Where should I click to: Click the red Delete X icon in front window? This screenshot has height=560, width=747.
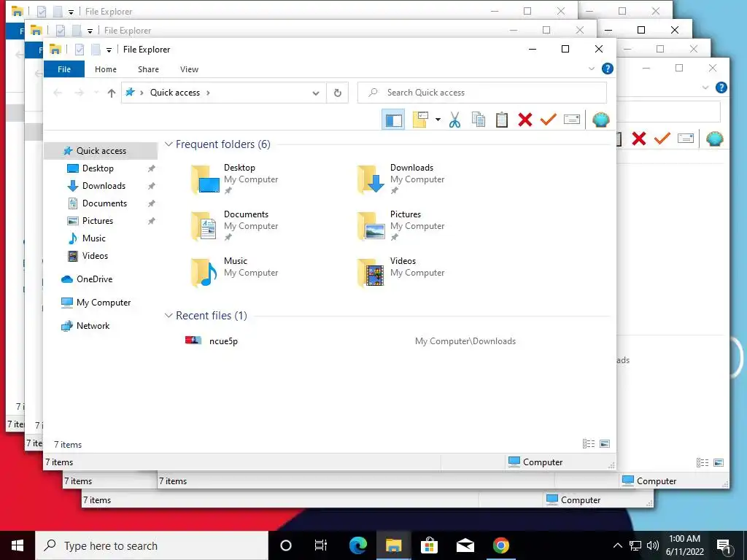[525, 120]
